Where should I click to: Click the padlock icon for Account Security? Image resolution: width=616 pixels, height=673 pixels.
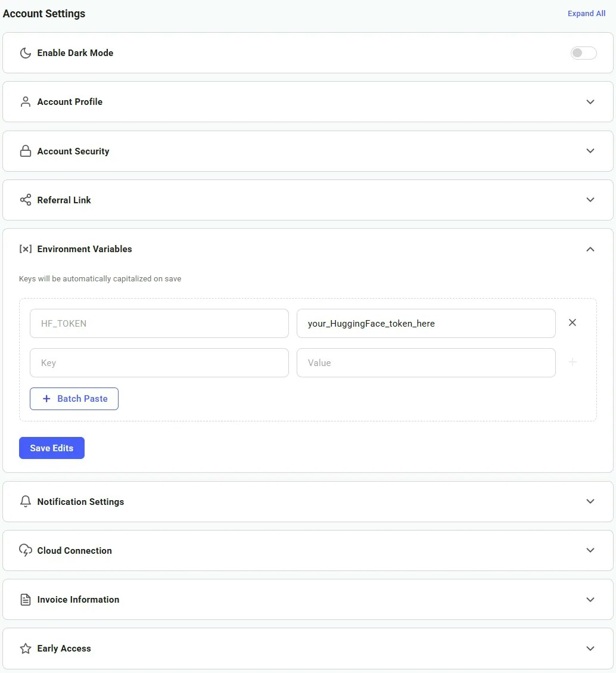(x=25, y=151)
